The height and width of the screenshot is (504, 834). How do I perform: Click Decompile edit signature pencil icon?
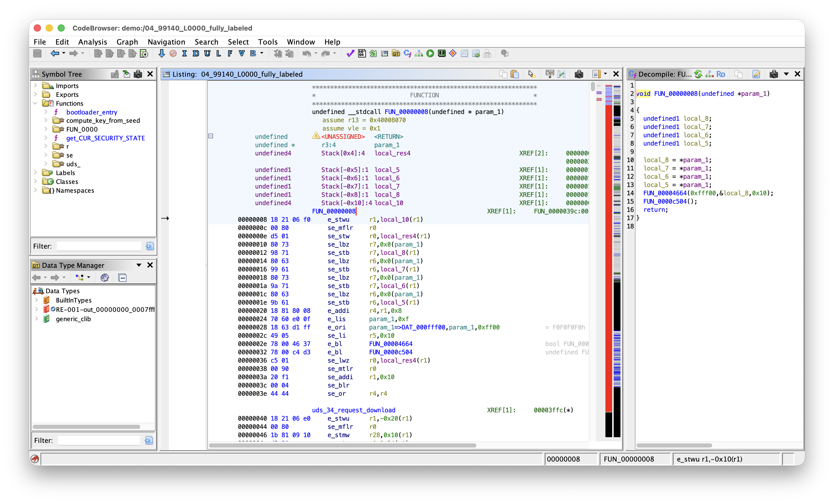coord(756,74)
